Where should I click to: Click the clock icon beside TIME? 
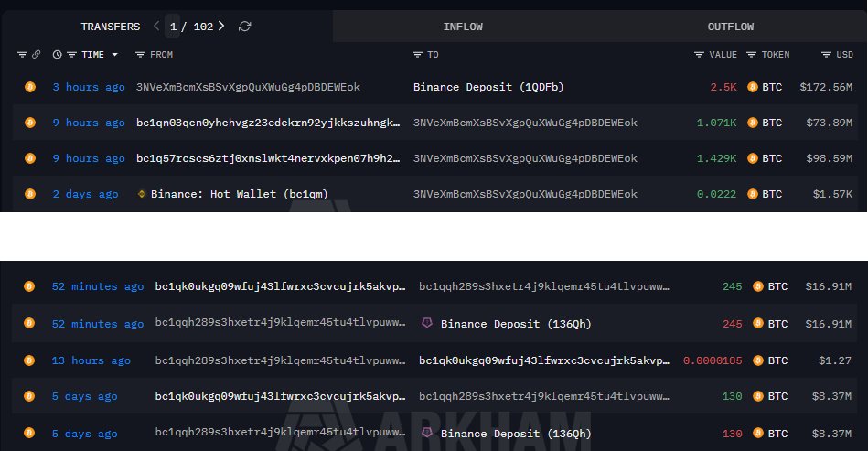point(57,55)
